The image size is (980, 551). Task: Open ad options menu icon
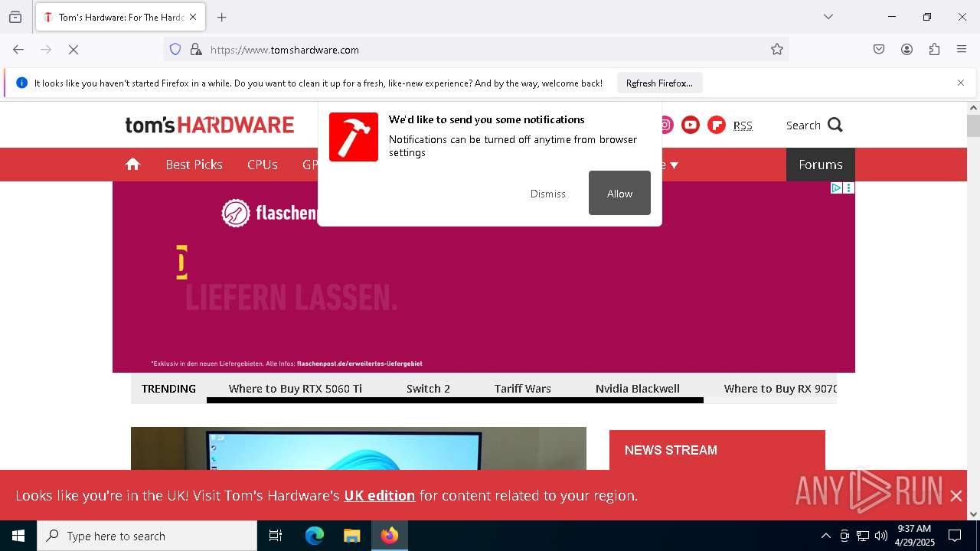point(848,188)
